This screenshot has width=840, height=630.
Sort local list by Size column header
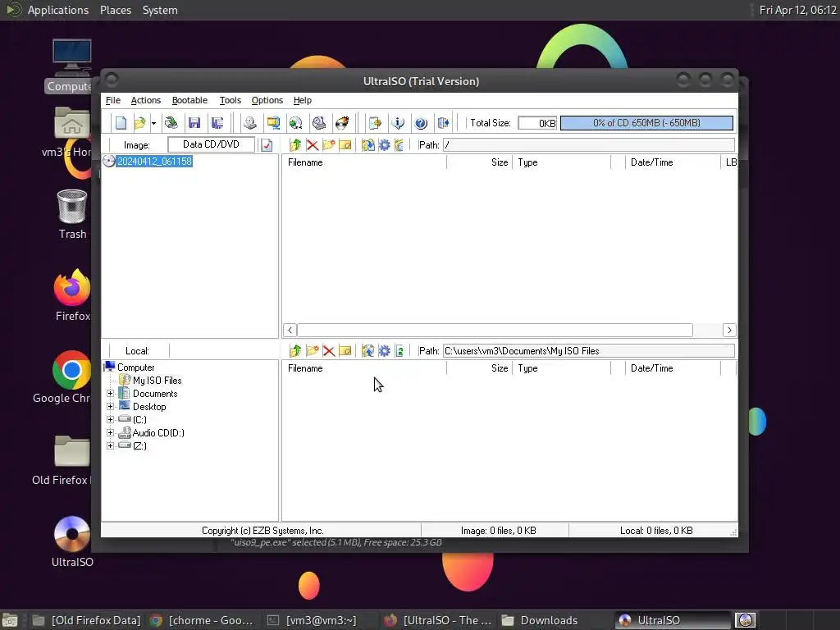pos(479,368)
